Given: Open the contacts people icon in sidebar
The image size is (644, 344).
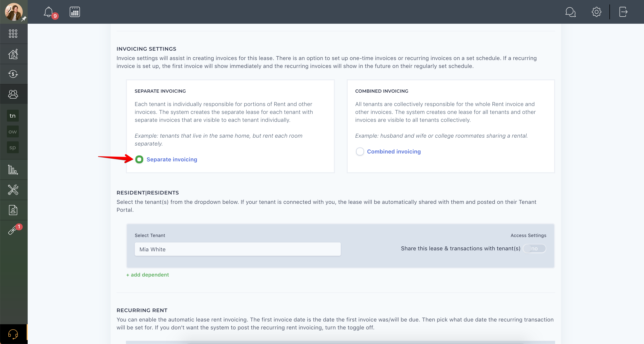Looking at the screenshot, I should 13,94.
